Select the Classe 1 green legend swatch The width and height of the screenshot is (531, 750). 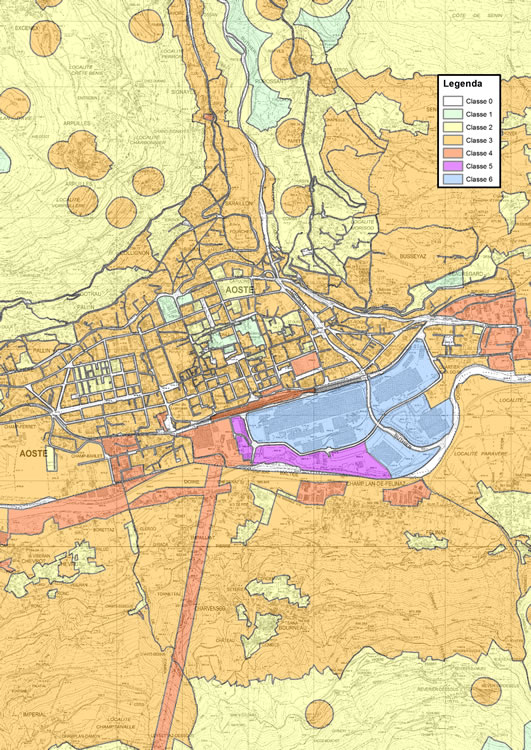pos(453,114)
